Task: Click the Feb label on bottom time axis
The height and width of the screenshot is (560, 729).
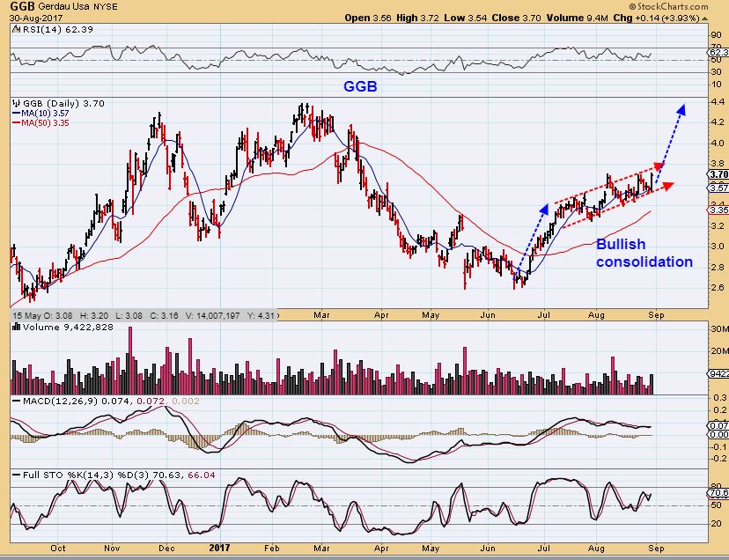Action: pos(271,548)
